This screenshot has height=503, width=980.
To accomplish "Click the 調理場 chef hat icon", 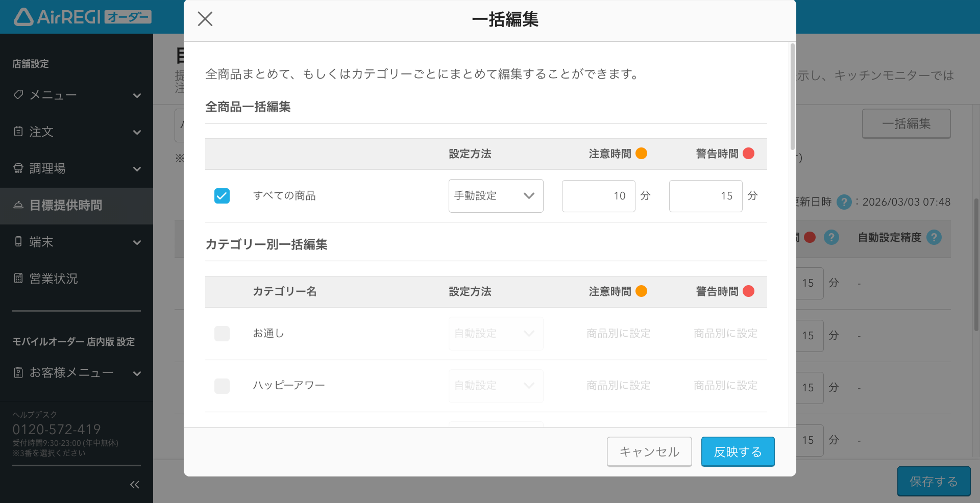I will [x=18, y=168].
